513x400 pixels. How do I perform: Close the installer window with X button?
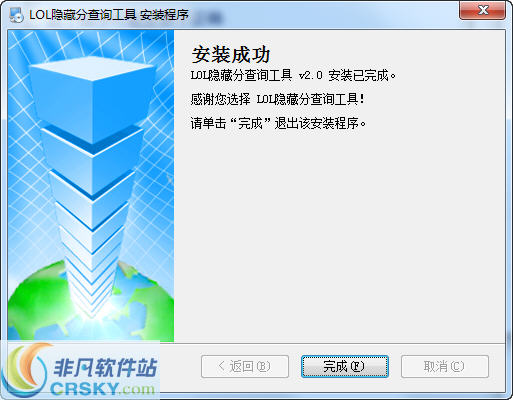[482, 10]
